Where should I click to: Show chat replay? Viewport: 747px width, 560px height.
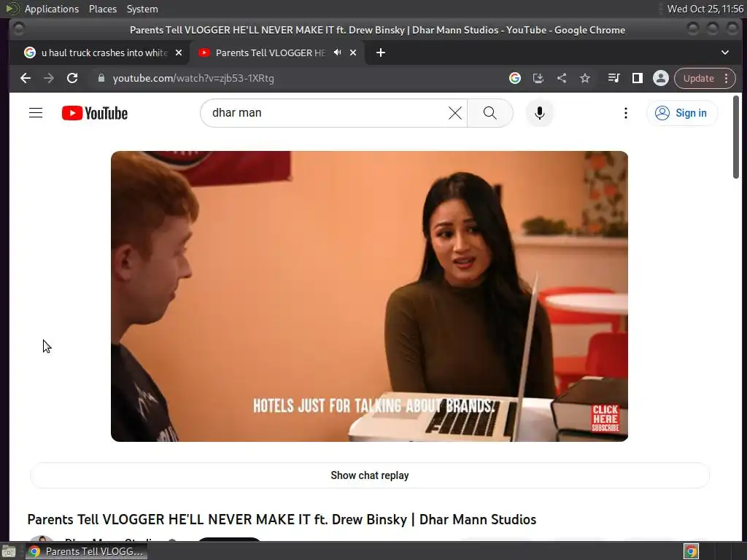coord(370,475)
